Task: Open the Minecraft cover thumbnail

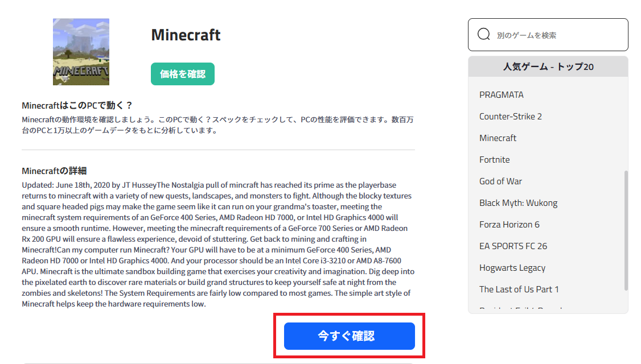Action: pyautogui.click(x=81, y=52)
